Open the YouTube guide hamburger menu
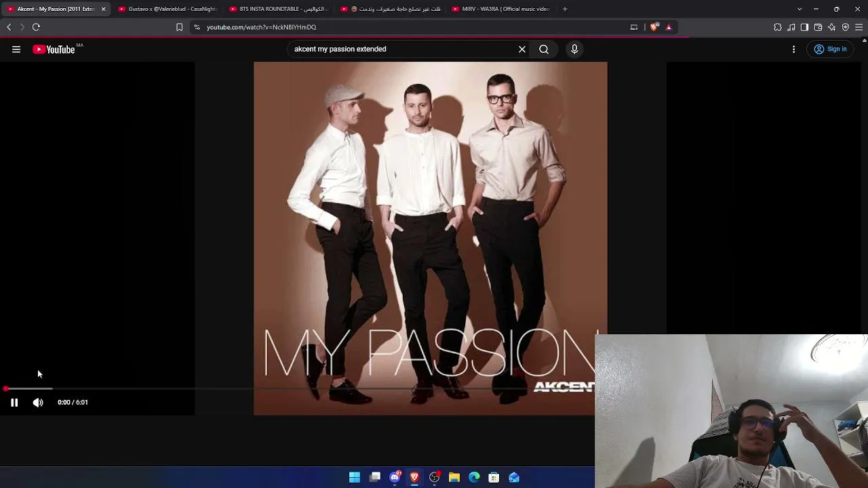Image resolution: width=868 pixels, height=488 pixels. (x=16, y=49)
